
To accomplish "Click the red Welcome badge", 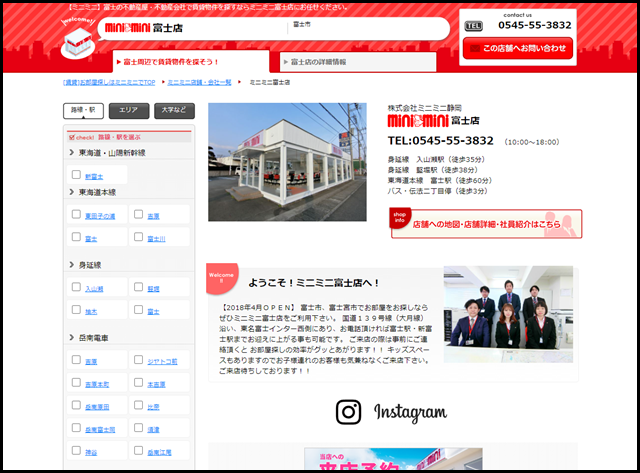I will pyautogui.click(x=222, y=278).
